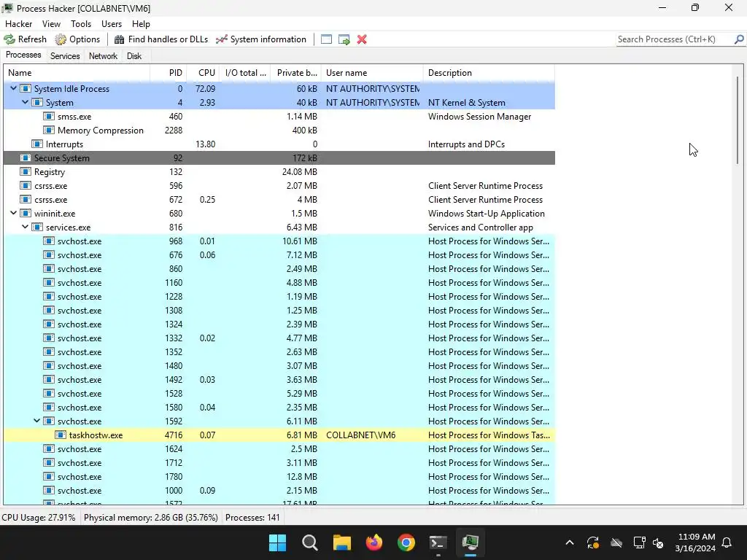This screenshot has width=747, height=560.
Task: Click the taskbar clock and date
Action: (x=695, y=542)
